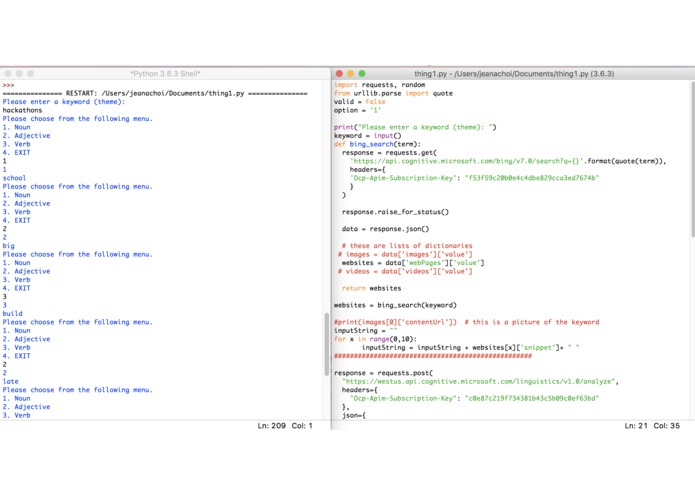Viewport: 695px width, 494px height.
Task: Click the 'keyword = input()' line
Action: 367,136
